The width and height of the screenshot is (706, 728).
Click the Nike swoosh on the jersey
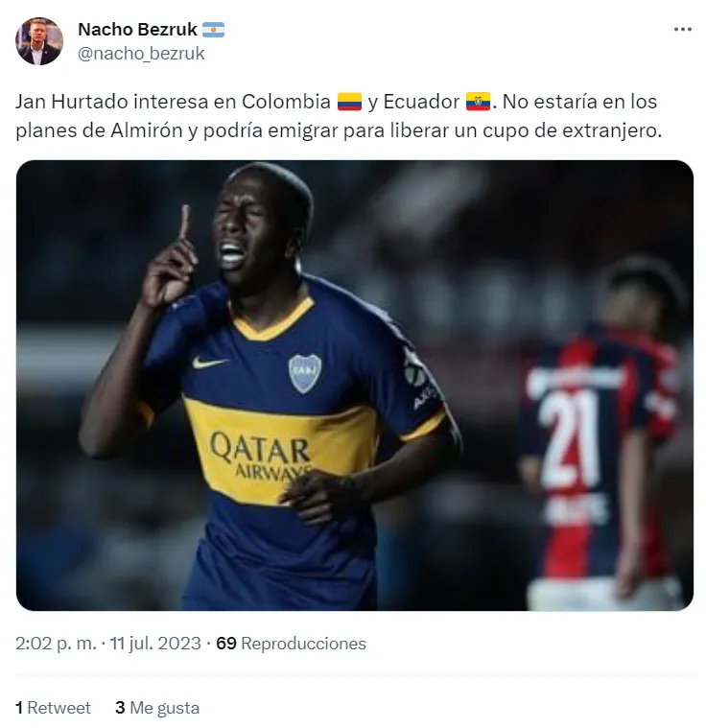click(210, 363)
